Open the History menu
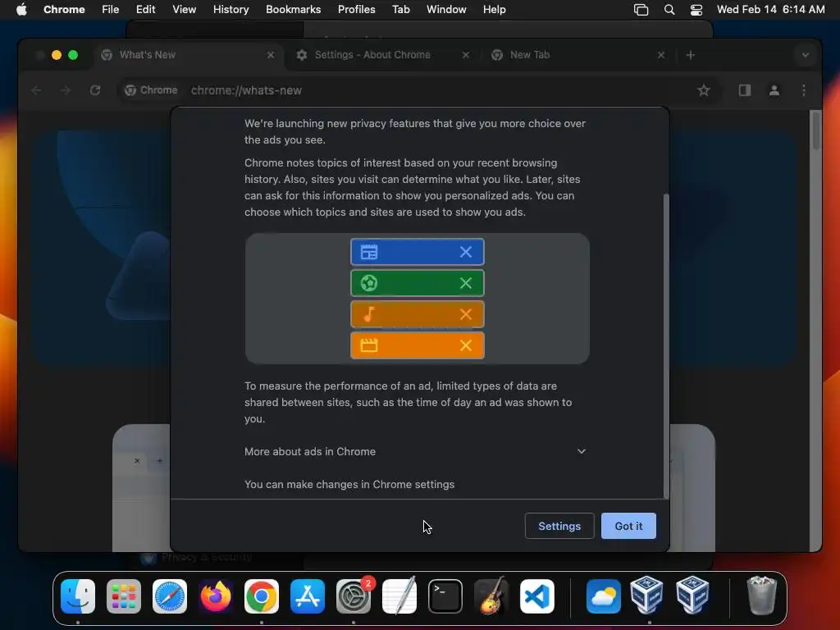Screen dimensions: 840x630 point(231,10)
